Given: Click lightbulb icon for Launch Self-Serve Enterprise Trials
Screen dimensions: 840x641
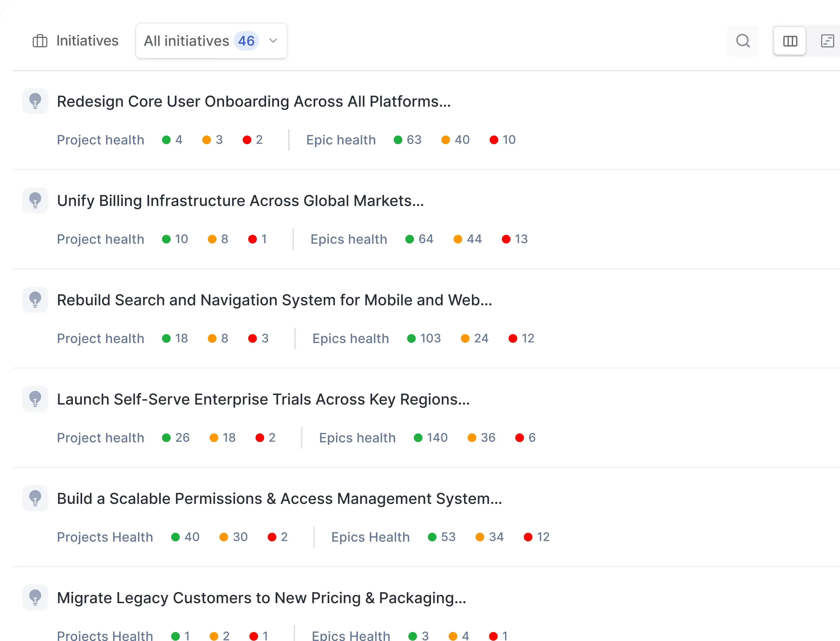Looking at the screenshot, I should click(35, 399).
